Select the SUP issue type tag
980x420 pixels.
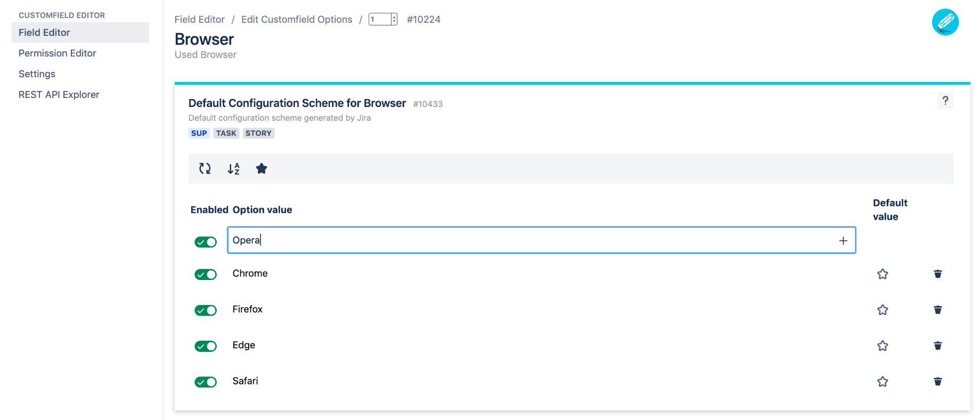tap(199, 133)
